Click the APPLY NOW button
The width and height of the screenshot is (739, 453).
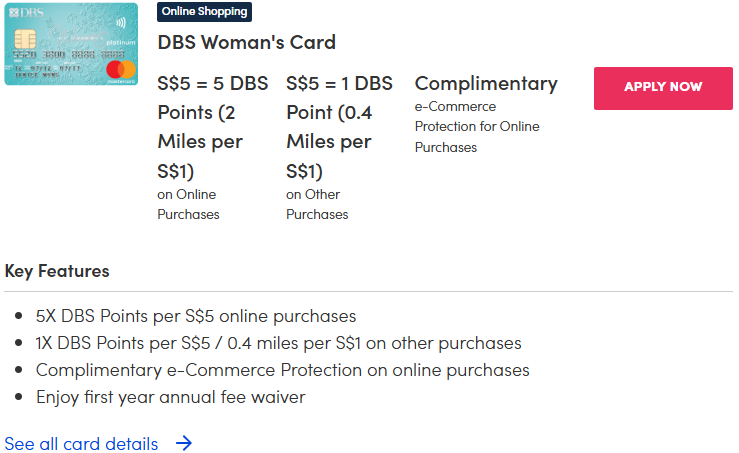663,88
